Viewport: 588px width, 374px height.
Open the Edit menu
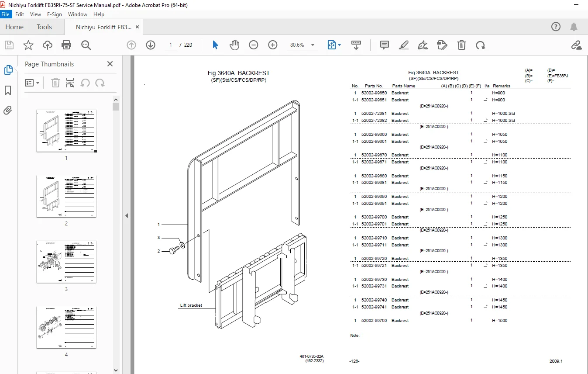[x=20, y=14]
